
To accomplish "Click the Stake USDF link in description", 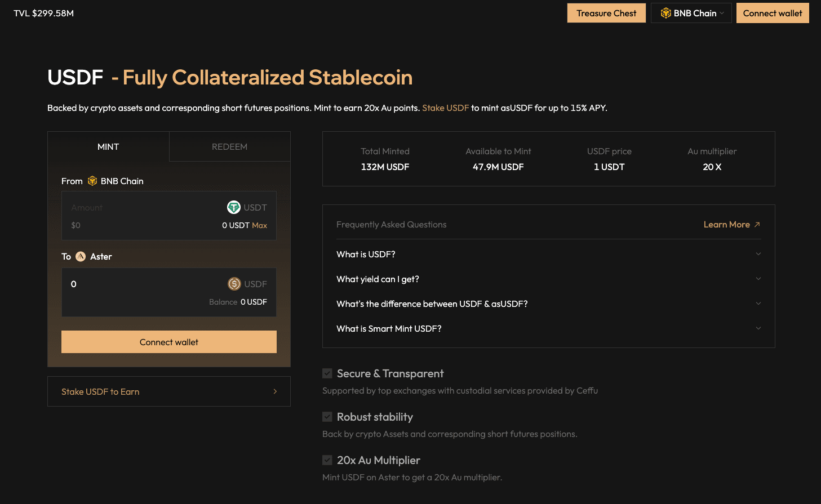I will (x=445, y=108).
